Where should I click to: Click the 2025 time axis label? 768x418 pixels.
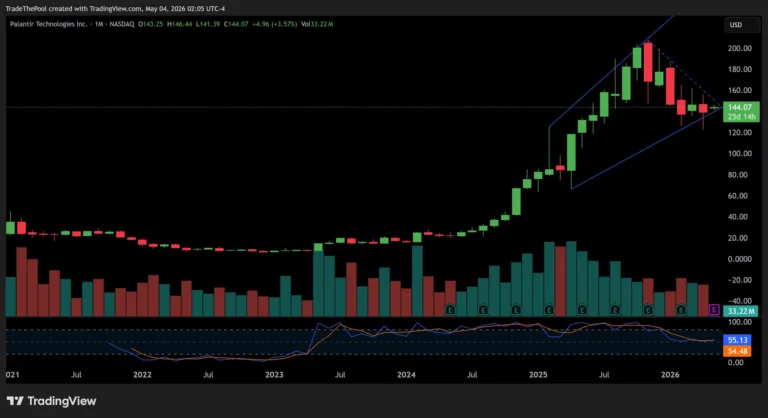(538, 375)
